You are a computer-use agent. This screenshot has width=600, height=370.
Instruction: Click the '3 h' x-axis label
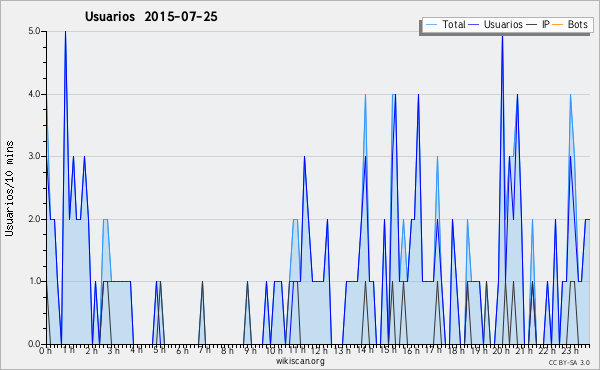(x=114, y=350)
